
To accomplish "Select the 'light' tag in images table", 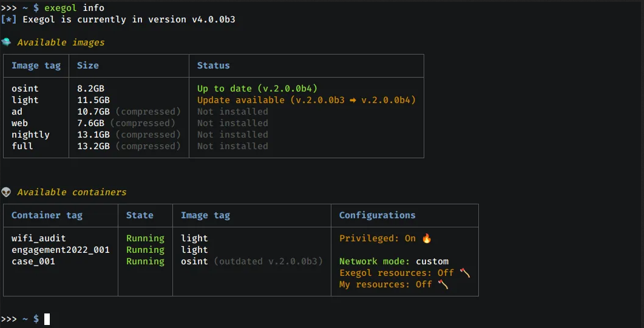I will click(25, 100).
